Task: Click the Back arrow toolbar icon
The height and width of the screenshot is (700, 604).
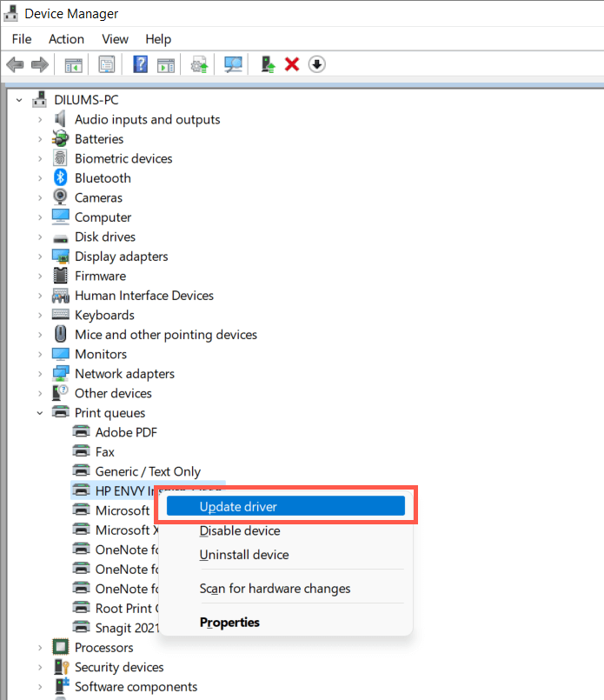Action: click(x=15, y=64)
